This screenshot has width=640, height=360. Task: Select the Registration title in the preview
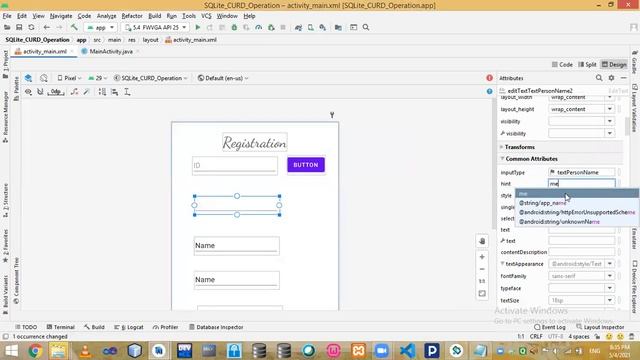(x=255, y=142)
